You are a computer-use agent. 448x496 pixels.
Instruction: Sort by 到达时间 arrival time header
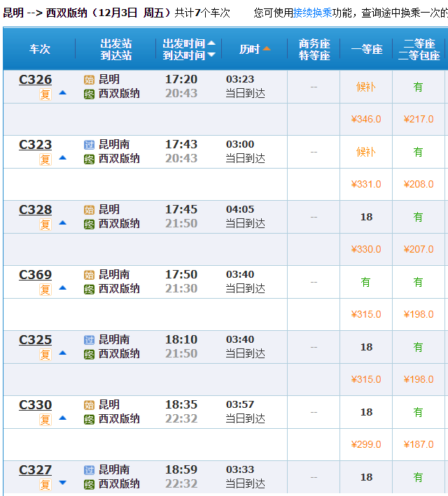tap(189, 55)
